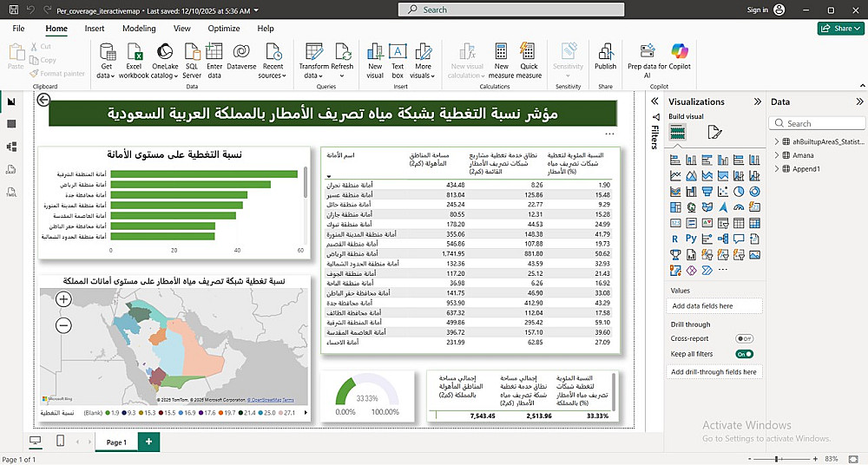
Task: Select the R script visual icon
Action: [x=675, y=239]
